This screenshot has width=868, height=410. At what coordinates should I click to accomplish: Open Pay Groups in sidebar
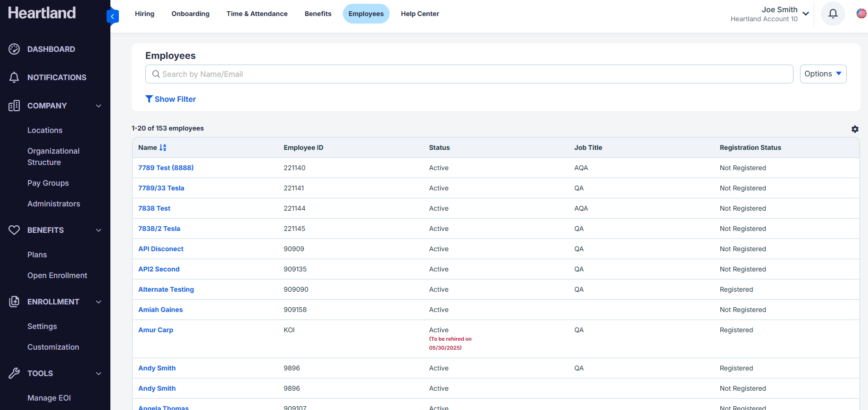click(48, 183)
